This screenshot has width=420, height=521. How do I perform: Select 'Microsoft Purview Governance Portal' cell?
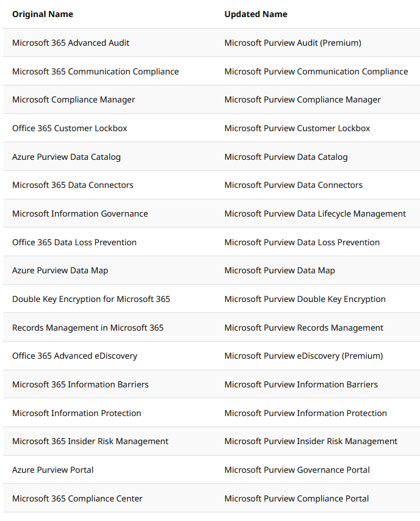click(x=297, y=470)
